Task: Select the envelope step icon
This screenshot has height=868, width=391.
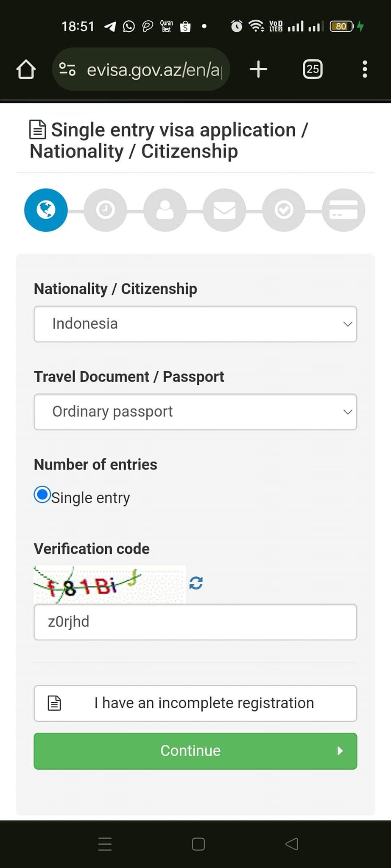Action: (x=224, y=210)
